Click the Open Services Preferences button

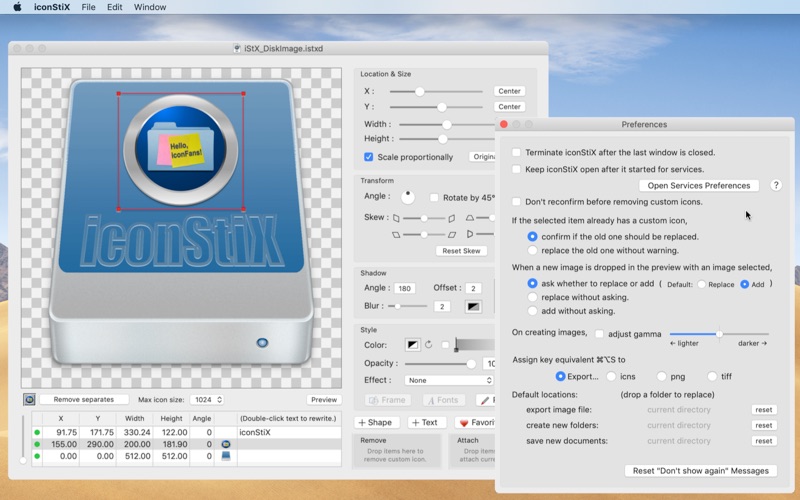tap(699, 185)
